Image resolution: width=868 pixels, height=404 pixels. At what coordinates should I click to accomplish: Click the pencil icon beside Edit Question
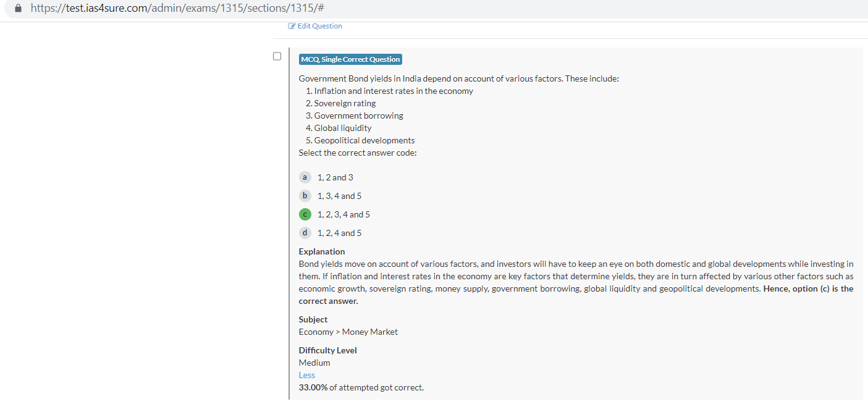tap(292, 26)
